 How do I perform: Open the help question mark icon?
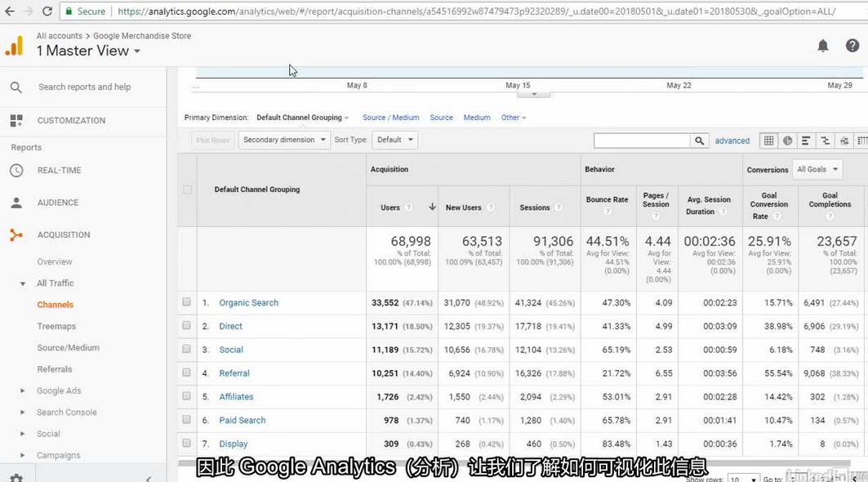[x=852, y=46]
